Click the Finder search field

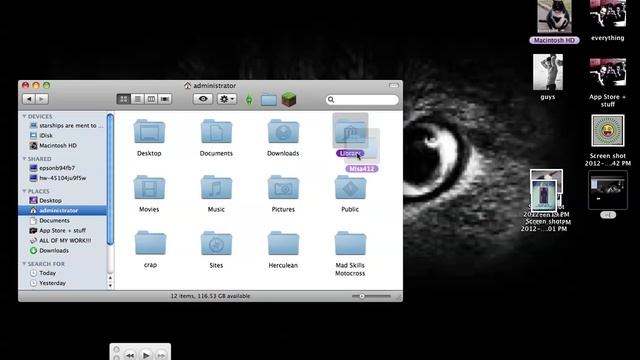tap(362, 100)
